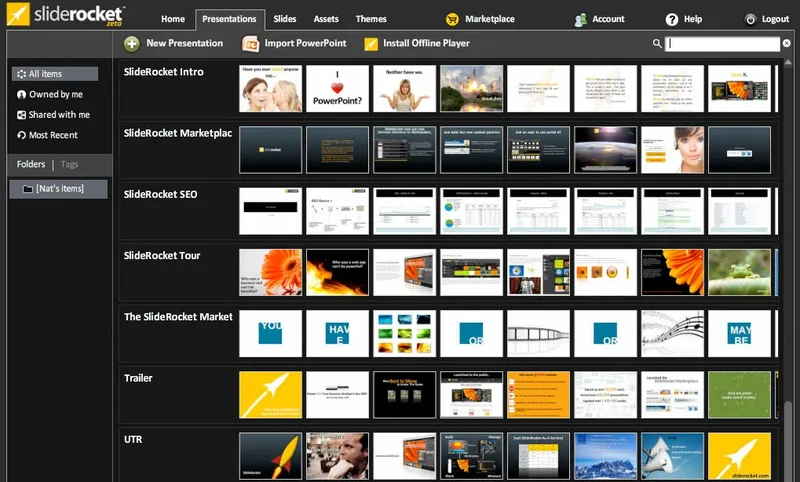Click the Import PowerPoint icon
Screen dimensions: 800x482
coord(250,44)
